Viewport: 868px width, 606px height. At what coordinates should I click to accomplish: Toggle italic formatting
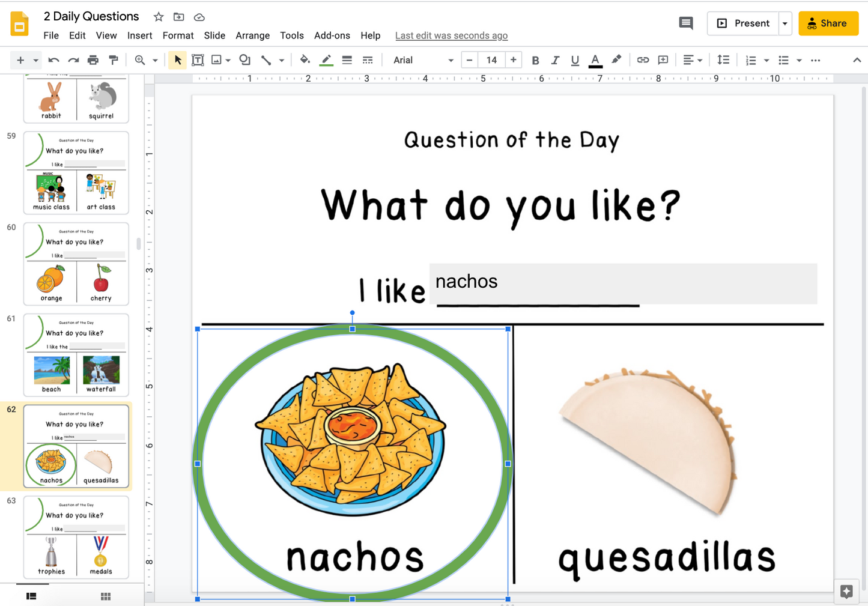click(x=555, y=59)
